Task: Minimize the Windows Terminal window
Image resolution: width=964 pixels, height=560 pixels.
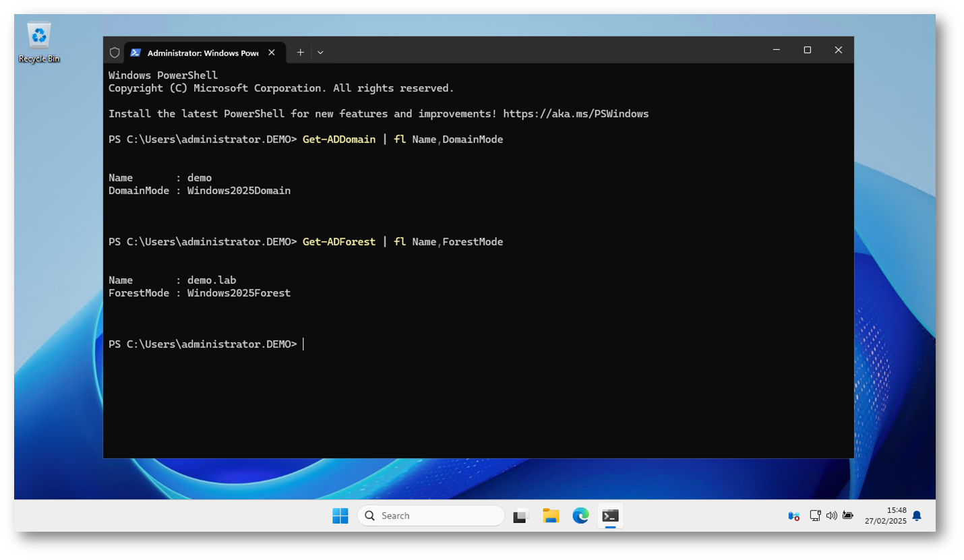Action: pos(777,50)
